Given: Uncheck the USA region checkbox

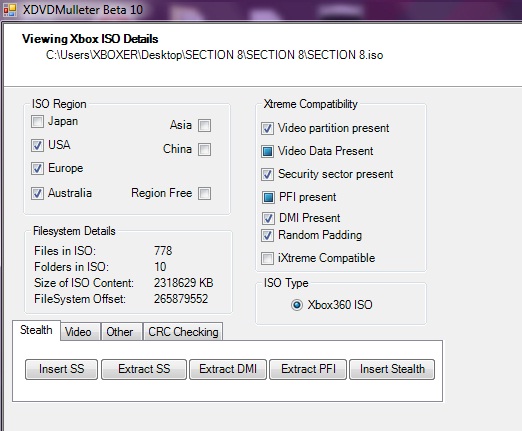Looking at the screenshot, I should (37, 145).
